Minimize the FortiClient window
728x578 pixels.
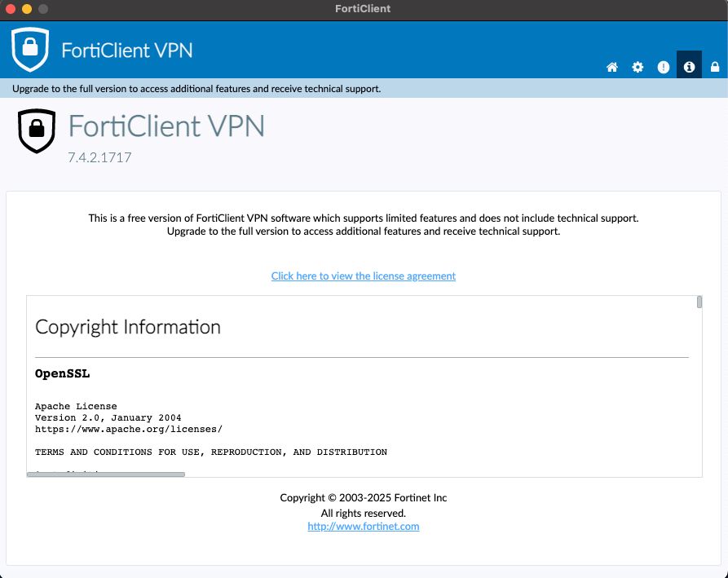[x=27, y=9]
